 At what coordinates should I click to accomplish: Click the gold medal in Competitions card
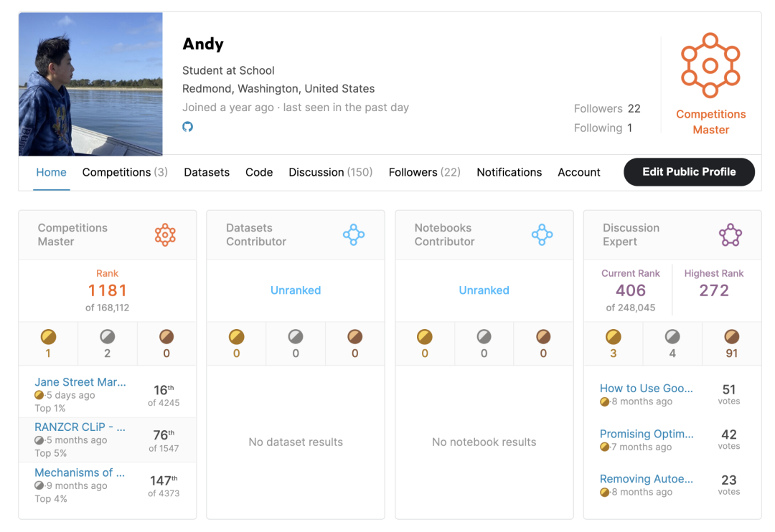(48, 337)
